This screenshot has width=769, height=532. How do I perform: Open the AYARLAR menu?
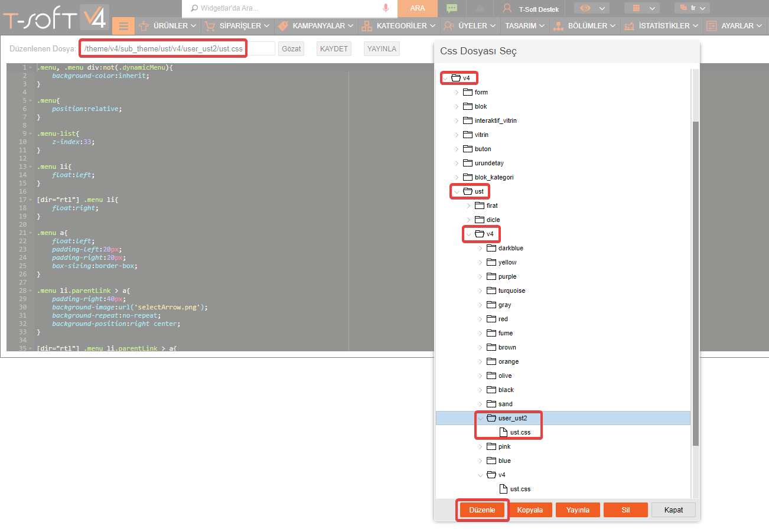pos(736,26)
